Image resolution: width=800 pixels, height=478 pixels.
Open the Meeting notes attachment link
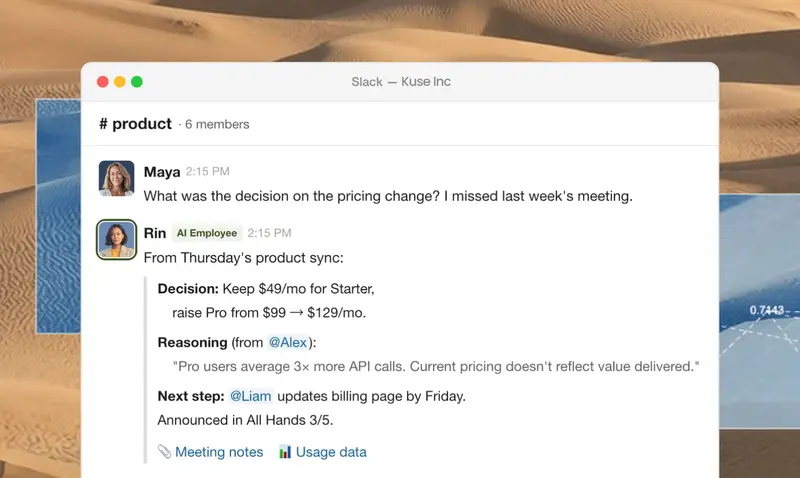coord(219,452)
